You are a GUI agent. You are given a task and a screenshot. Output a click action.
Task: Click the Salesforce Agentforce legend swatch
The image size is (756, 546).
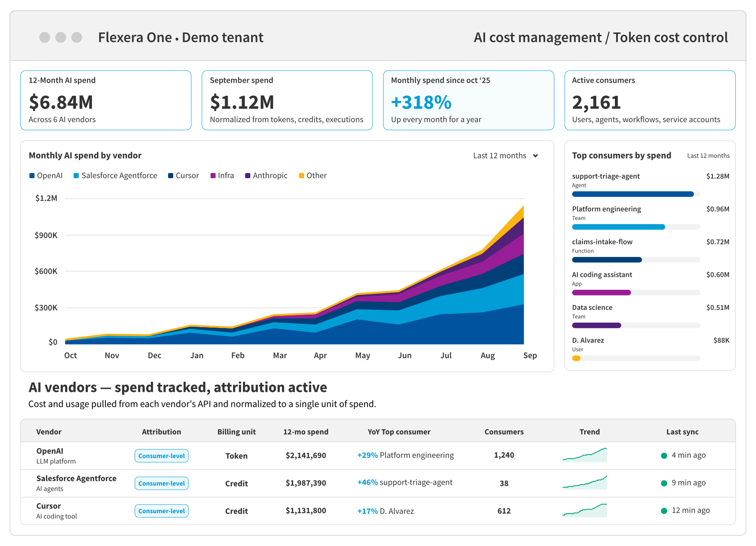(76, 176)
